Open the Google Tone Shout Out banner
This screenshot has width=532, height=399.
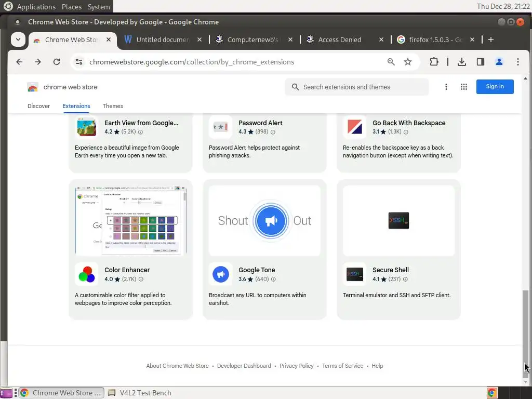[264, 220]
